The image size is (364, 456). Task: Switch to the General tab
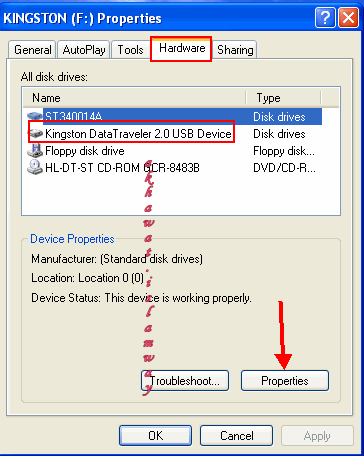pos(32,50)
